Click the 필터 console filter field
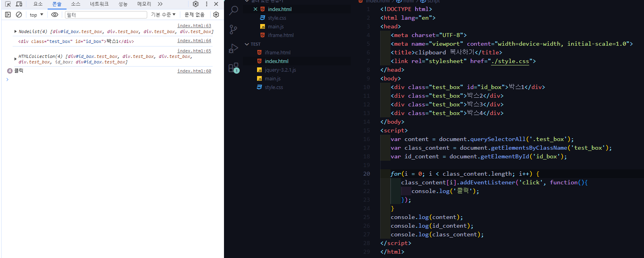 [106, 15]
